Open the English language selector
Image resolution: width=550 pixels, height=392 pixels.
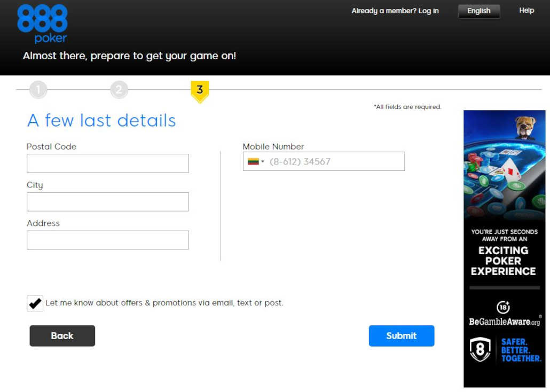pos(479,11)
